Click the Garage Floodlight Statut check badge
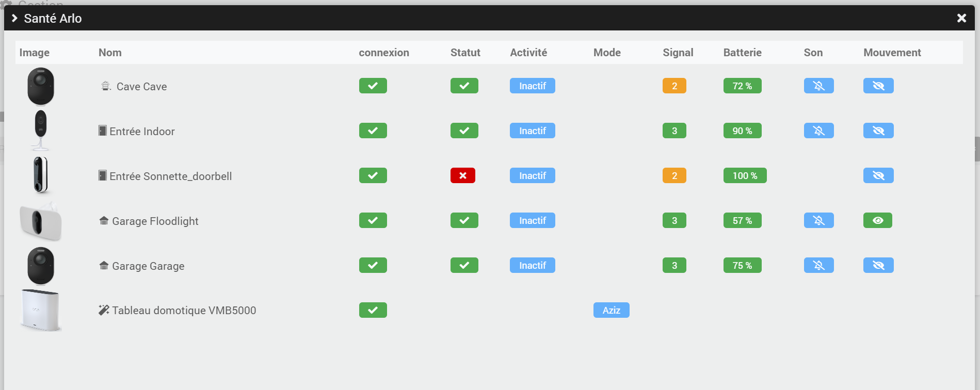Screen dimensions: 980x390 pyautogui.click(x=464, y=220)
